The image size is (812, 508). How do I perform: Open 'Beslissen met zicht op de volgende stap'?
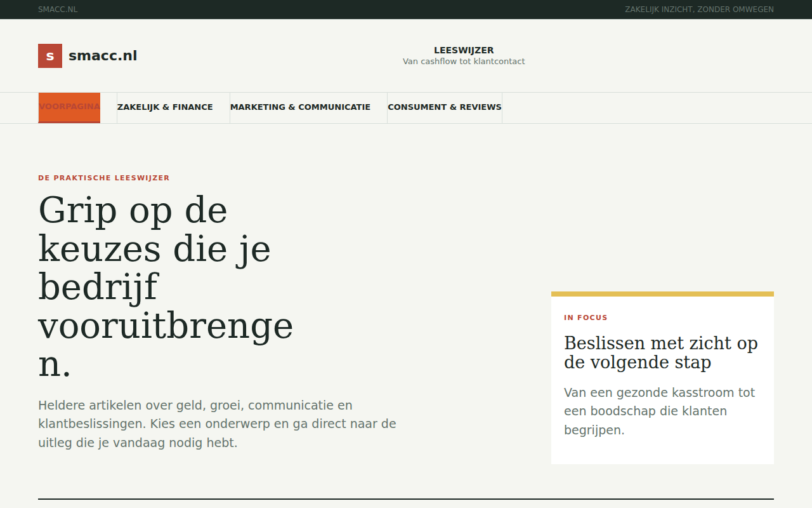click(x=661, y=353)
